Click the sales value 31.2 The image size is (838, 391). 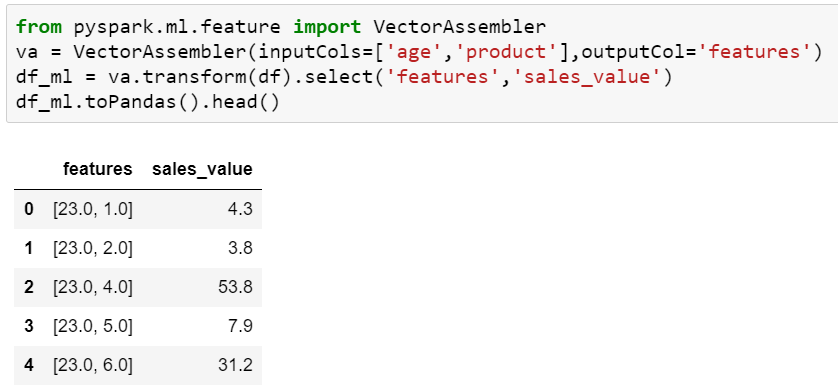click(235, 365)
